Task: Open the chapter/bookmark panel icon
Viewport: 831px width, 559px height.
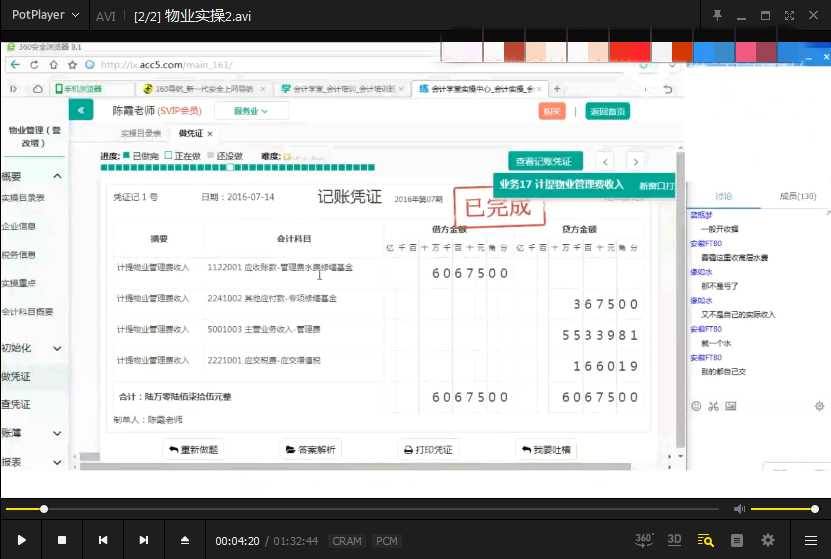Action: click(x=737, y=540)
